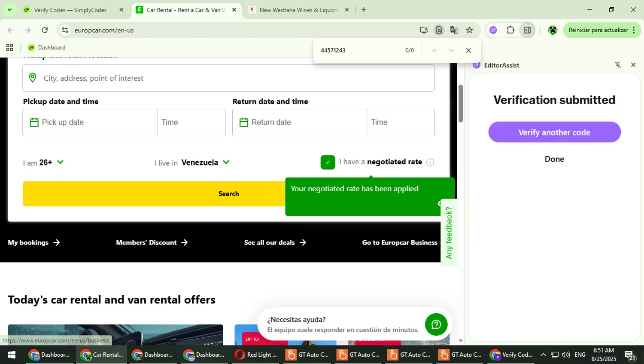Open the apps grid in bookmarks bar
Viewport: 644px width, 364px height.
(10, 48)
